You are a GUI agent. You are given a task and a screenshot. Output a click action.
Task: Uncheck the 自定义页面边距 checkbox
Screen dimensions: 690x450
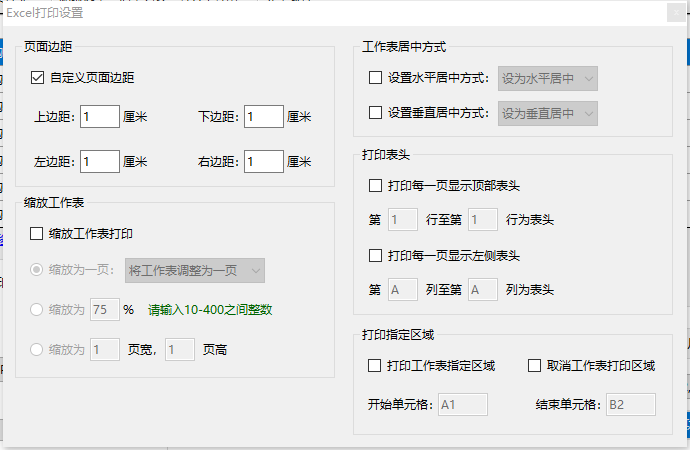[x=37, y=78]
